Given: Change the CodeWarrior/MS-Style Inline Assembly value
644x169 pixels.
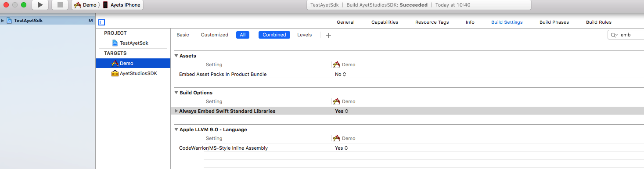Looking at the screenshot, I should point(341,148).
